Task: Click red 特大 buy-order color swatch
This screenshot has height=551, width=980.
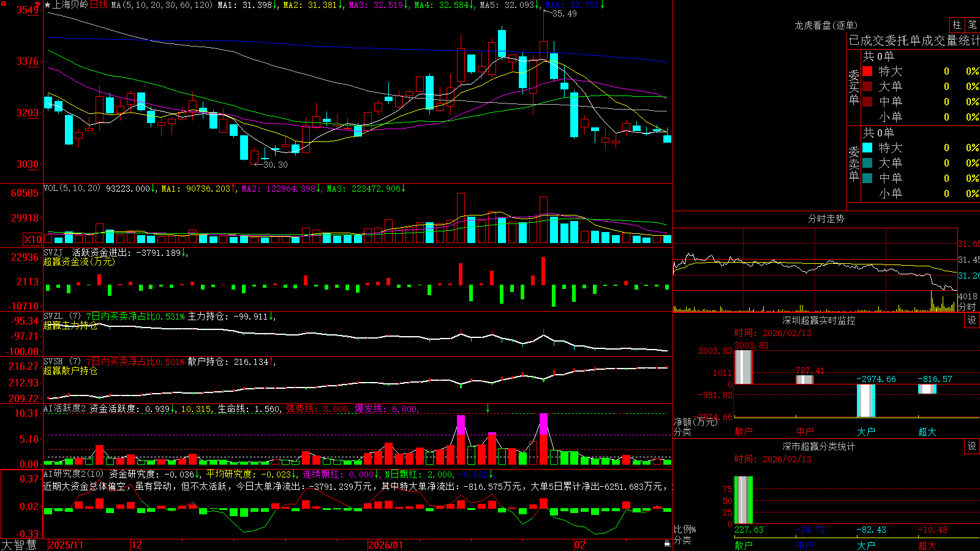Action: [x=867, y=71]
